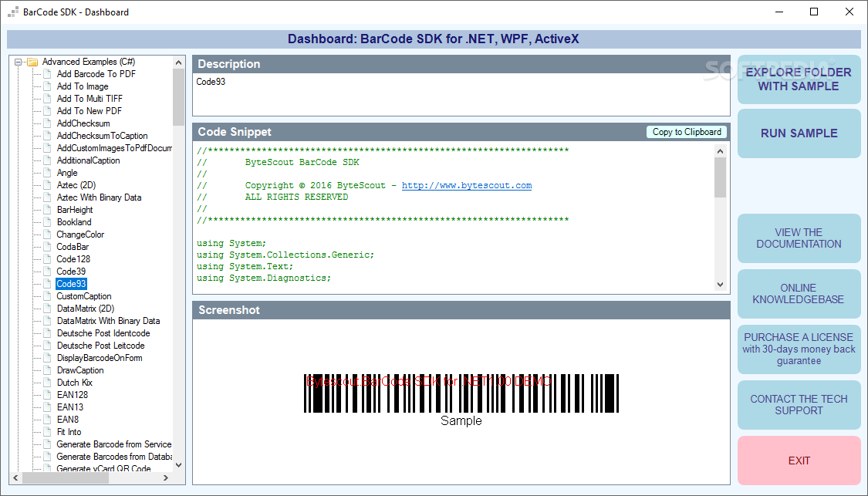Click the file icon beside CustomCaption
Viewport: 868px width, 496px height.
[x=48, y=296]
